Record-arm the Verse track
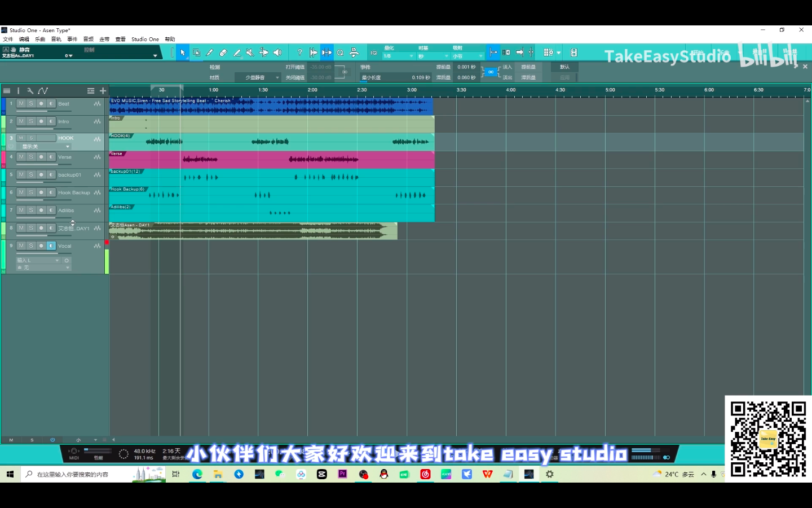This screenshot has height=508, width=812. [x=41, y=157]
